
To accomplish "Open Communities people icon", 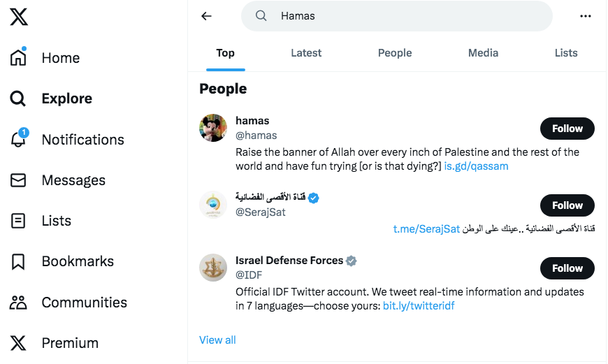I will (18, 303).
